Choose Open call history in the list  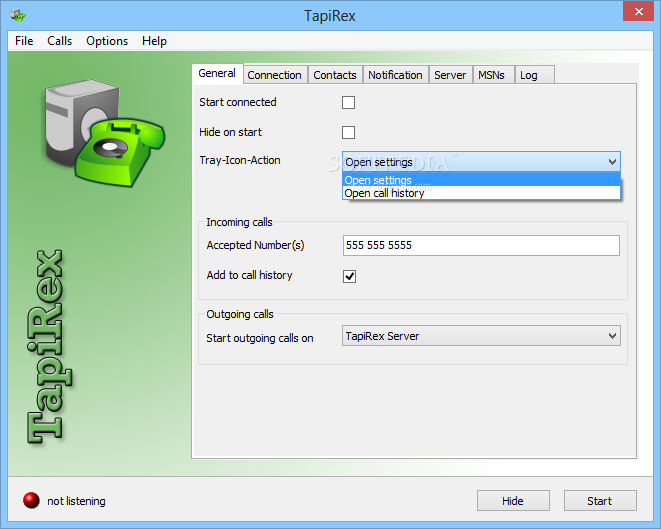point(481,193)
